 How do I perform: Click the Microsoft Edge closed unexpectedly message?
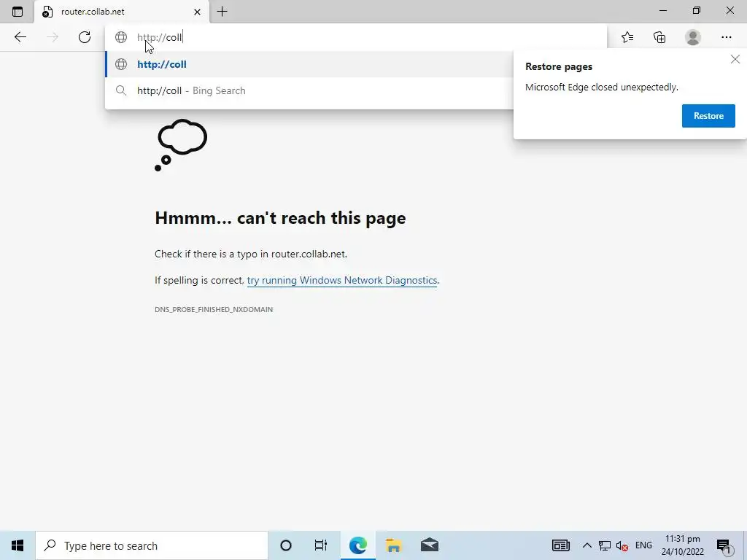tap(601, 87)
